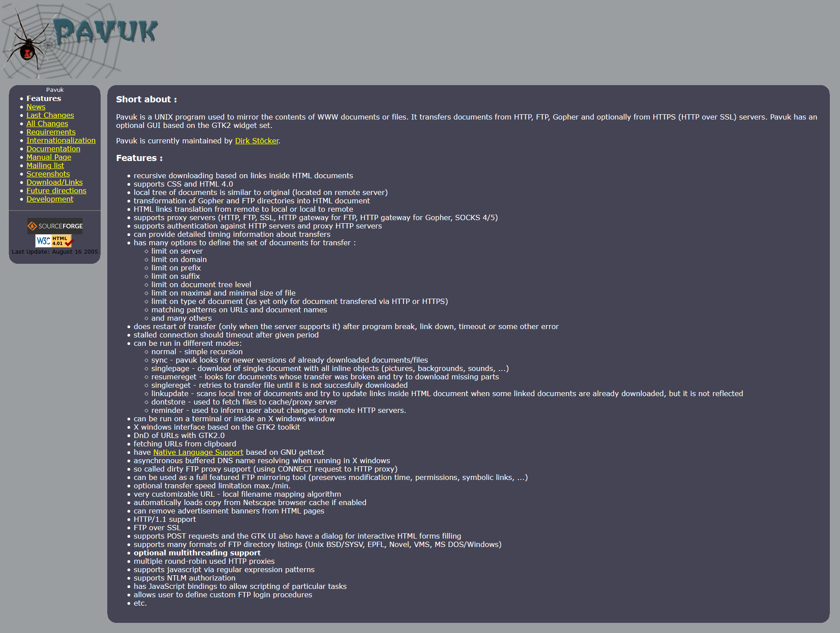Image resolution: width=840 pixels, height=633 pixels.
Task: Click the W3C HTML 4.01 validation badge
Action: 54,241
